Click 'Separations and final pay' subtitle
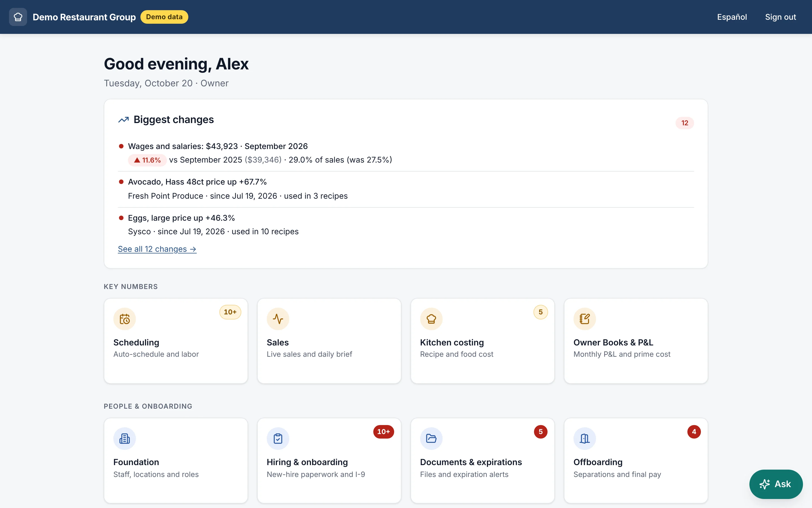This screenshot has height=508, width=812. click(617, 474)
